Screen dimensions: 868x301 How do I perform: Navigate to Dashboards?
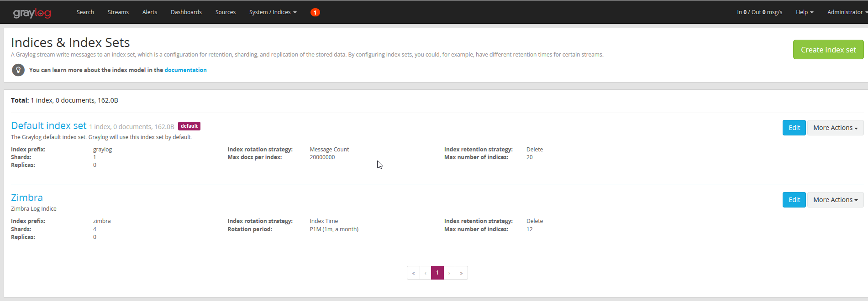tap(186, 12)
